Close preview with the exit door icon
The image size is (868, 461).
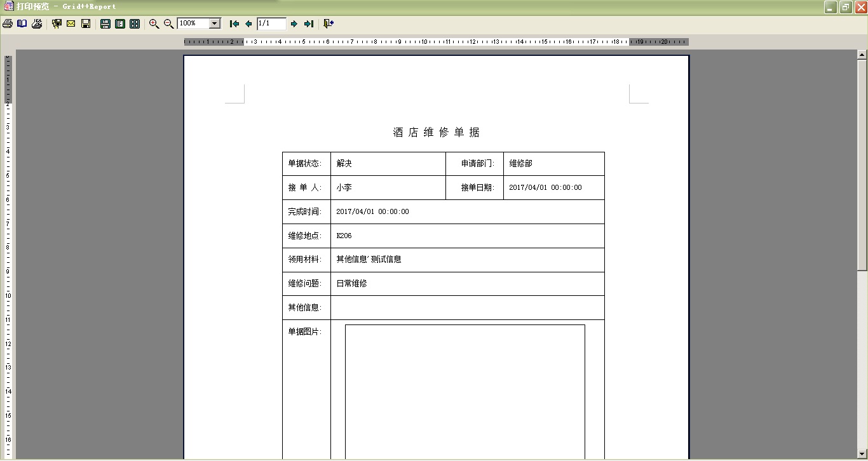coord(329,23)
